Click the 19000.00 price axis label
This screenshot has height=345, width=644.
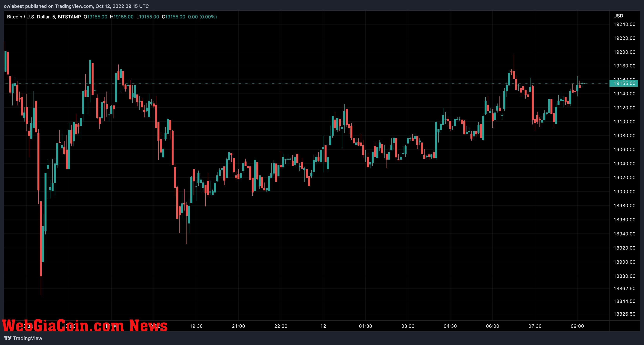click(x=624, y=192)
